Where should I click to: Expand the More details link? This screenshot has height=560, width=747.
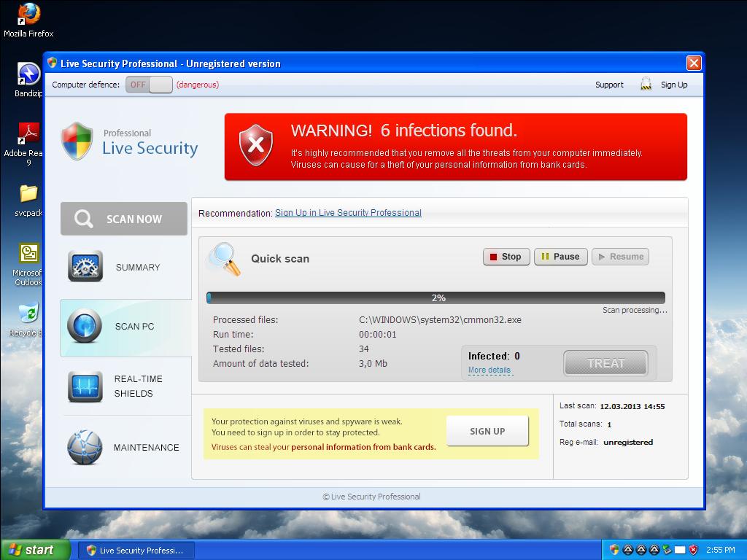click(489, 370)
